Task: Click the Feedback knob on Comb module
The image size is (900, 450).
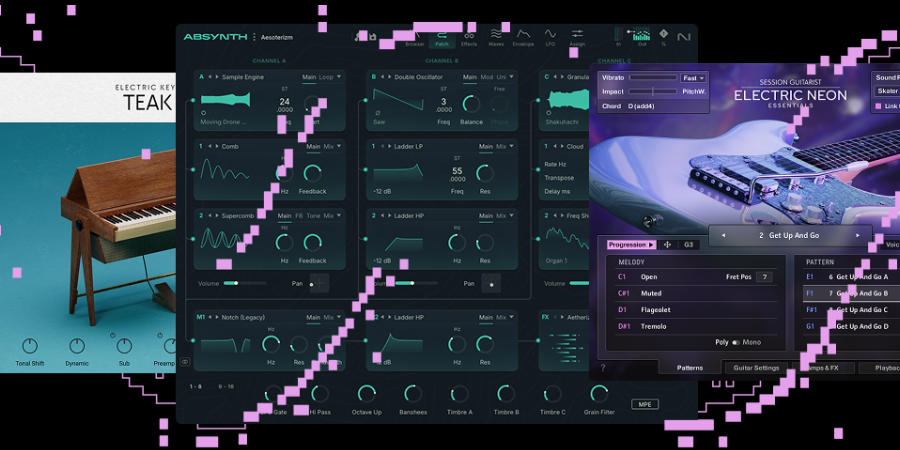Action: click(312, 173)
